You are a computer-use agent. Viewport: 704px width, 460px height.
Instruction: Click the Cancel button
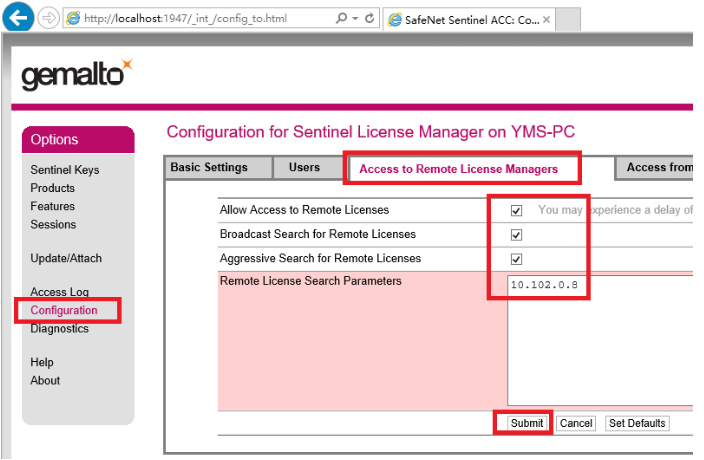576,423
